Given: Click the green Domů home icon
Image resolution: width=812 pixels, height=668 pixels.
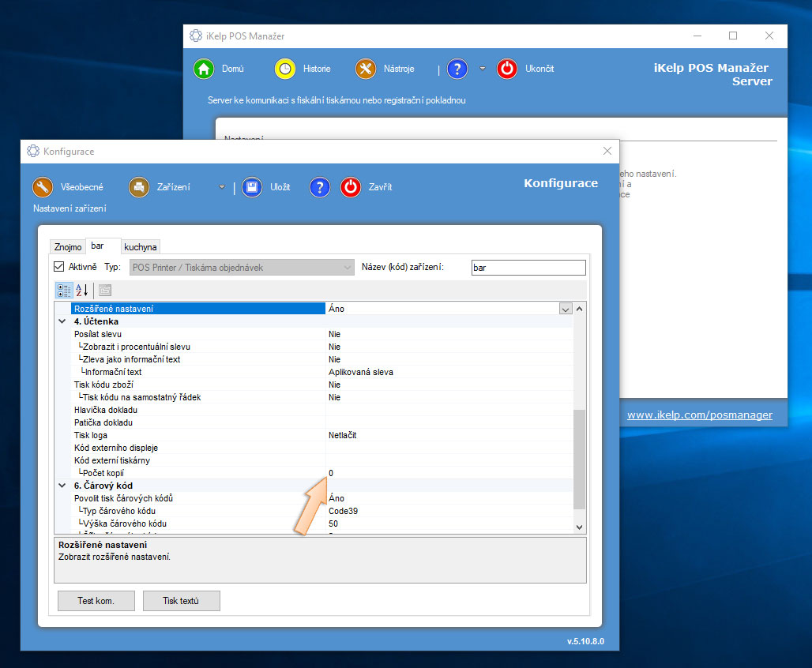Looking at the screenshot, I should (205, 69).
